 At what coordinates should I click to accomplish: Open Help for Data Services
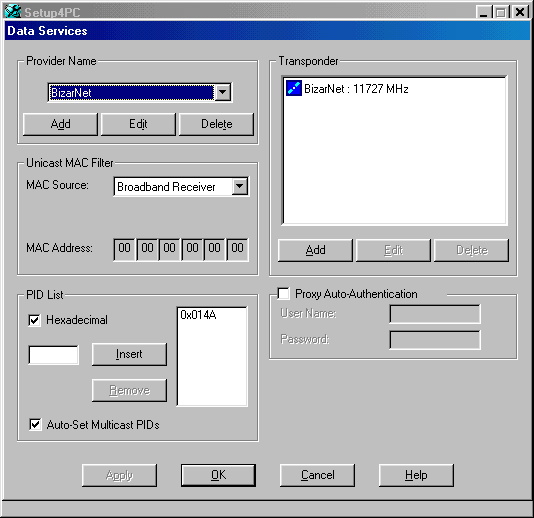[x=416, y=475]
